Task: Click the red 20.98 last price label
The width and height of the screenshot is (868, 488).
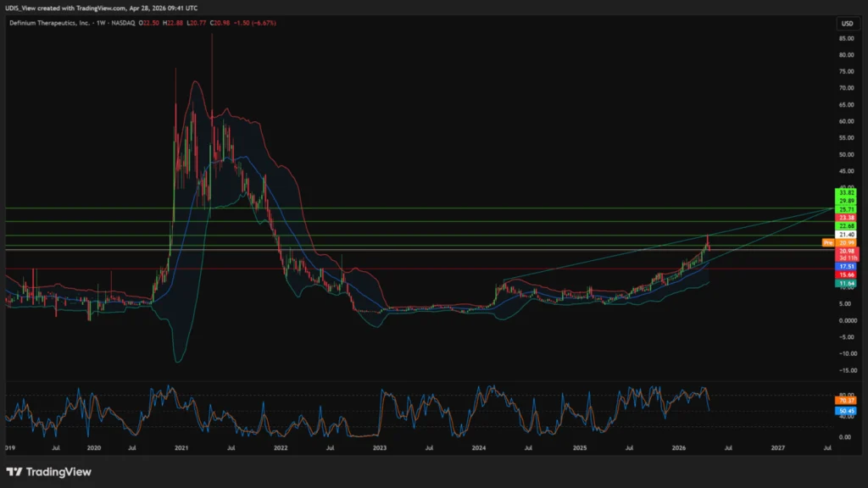Action: click(x=847, y=251)
